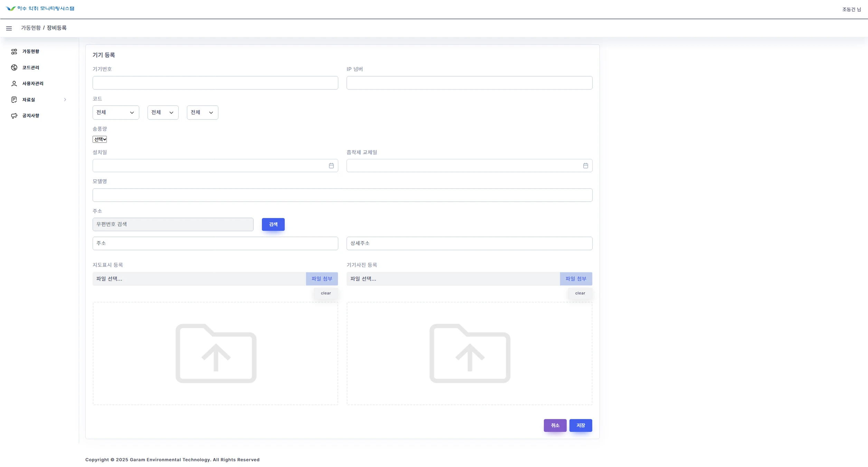Viewport: 868px width, 467px height.
Task: Click the 설치일 date field
Action: pos(215,166)
